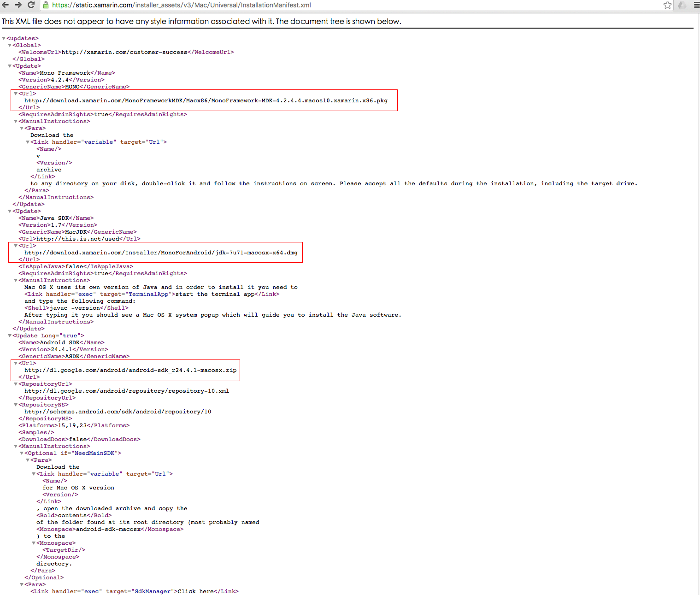This screenshot has width=700, height=595.
Task: Collapse the Monospace node containing TargetDir
Action: [34, 543]
